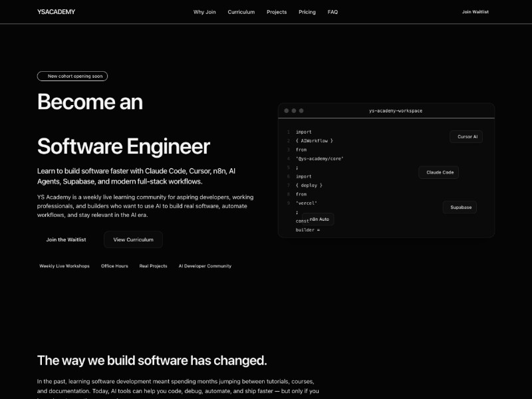Click code text { AIWorkflow }
Viewport: 532px width, 399px height.
(x=314, y=140)
